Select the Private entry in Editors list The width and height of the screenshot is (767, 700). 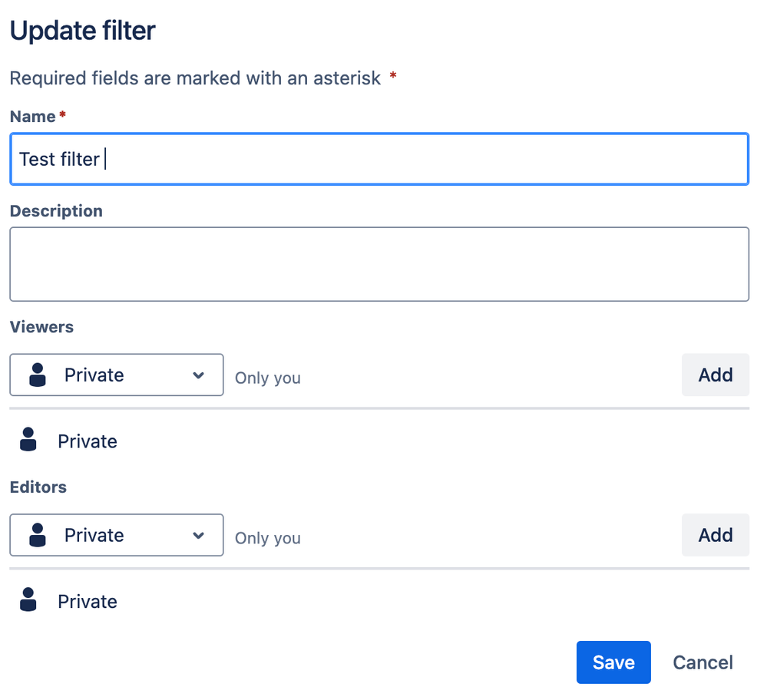point(88,601)
